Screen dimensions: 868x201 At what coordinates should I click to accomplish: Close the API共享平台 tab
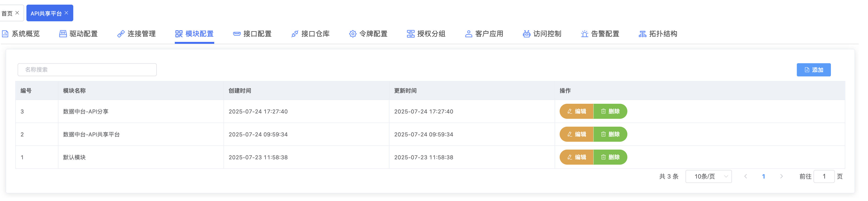click(x=66, y=13)
